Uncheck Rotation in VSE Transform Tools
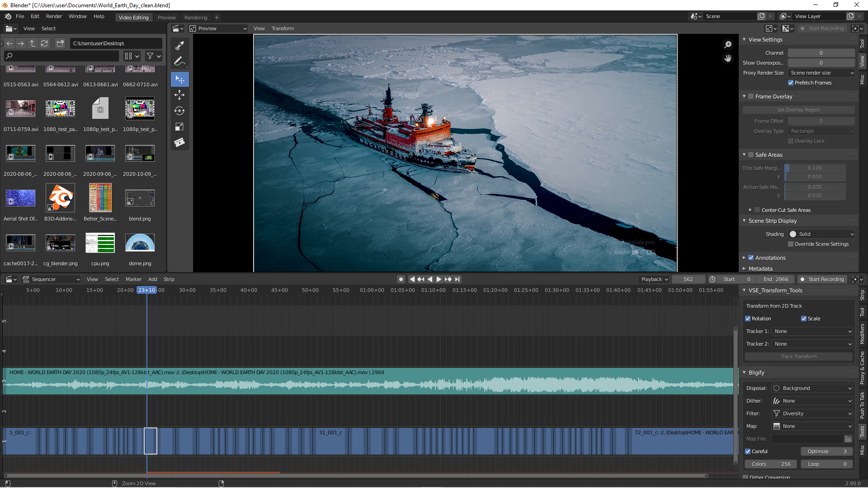This screenshot has width=868, height=488. coord(748,319)
